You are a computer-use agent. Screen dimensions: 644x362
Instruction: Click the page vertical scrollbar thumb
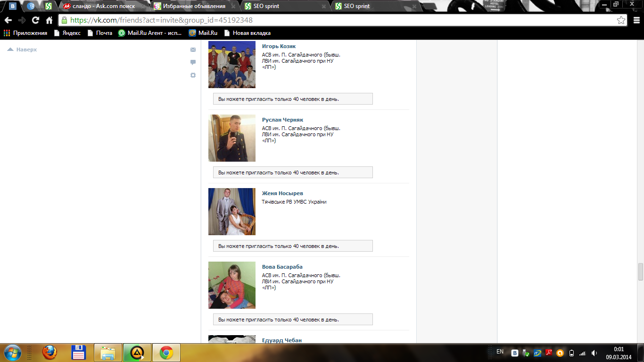[640, 271]
